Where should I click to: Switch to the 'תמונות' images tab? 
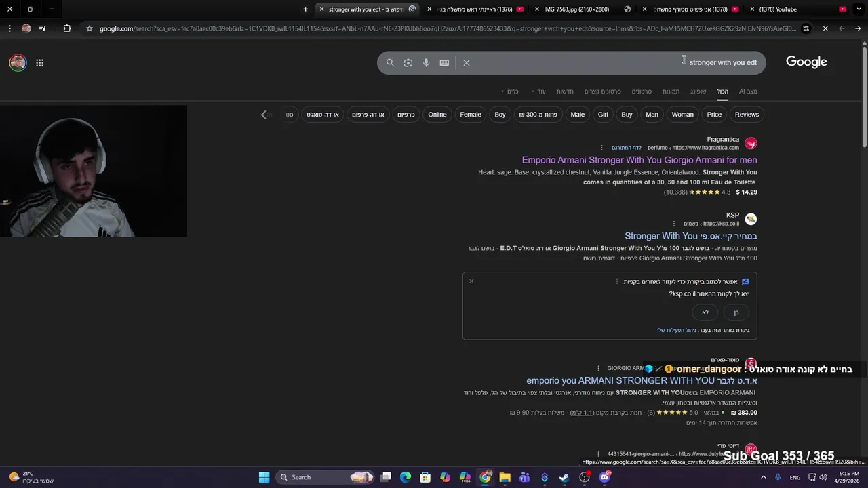671,91
